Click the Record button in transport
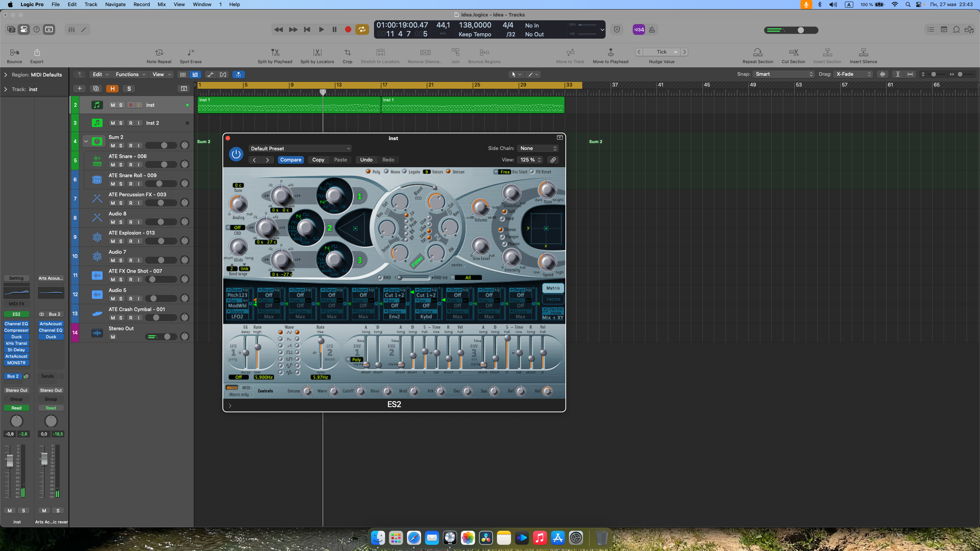 click(348, 29)
